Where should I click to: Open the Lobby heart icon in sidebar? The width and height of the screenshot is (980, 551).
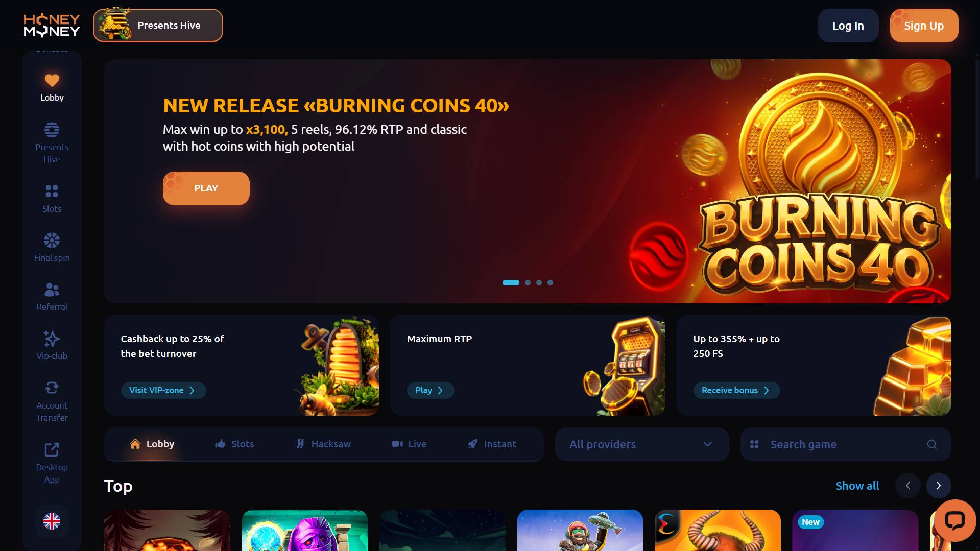point(52,81)
